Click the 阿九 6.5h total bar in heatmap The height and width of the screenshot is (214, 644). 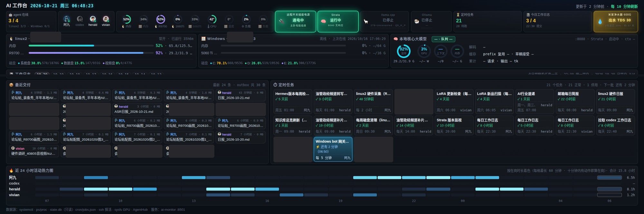click(609, 178)
